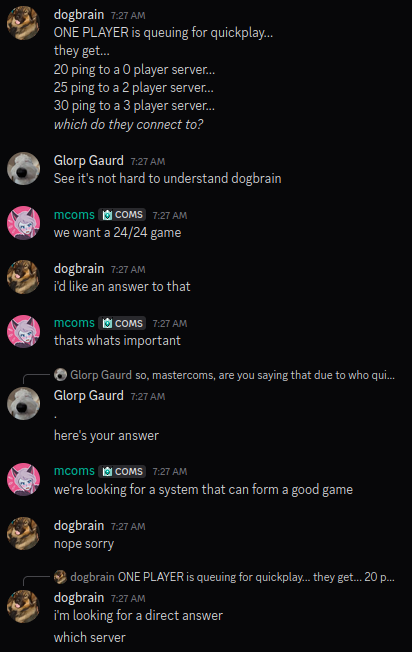
Task: Click the small Glorp Gaurd avatar in reply preview
Action: coord(60,375)
